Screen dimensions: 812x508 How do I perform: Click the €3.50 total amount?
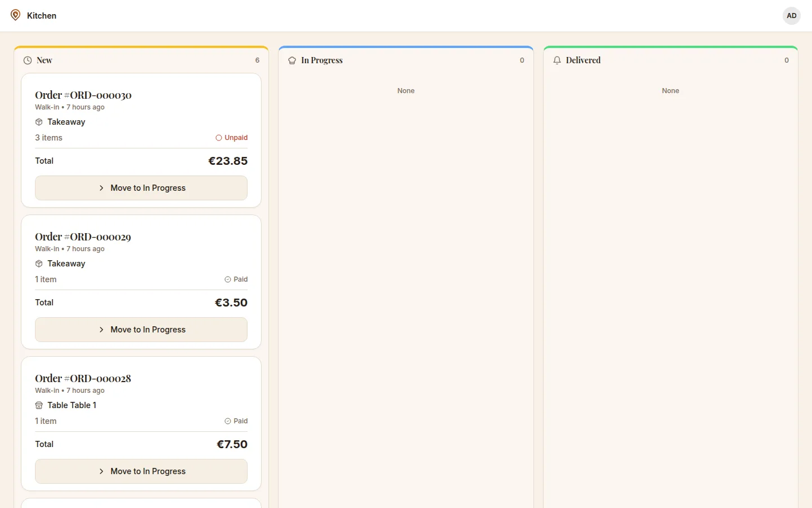point(231,303)
